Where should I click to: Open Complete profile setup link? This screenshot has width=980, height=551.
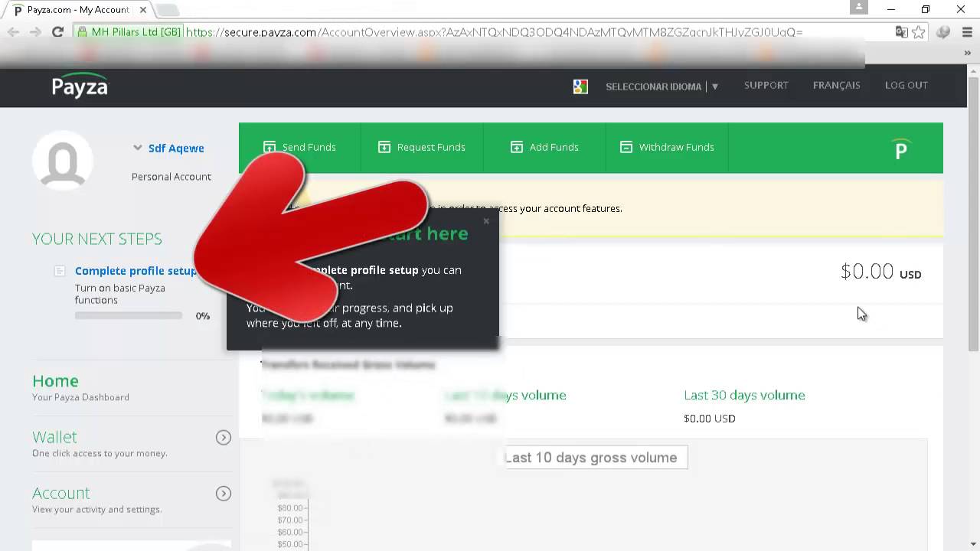136,271
